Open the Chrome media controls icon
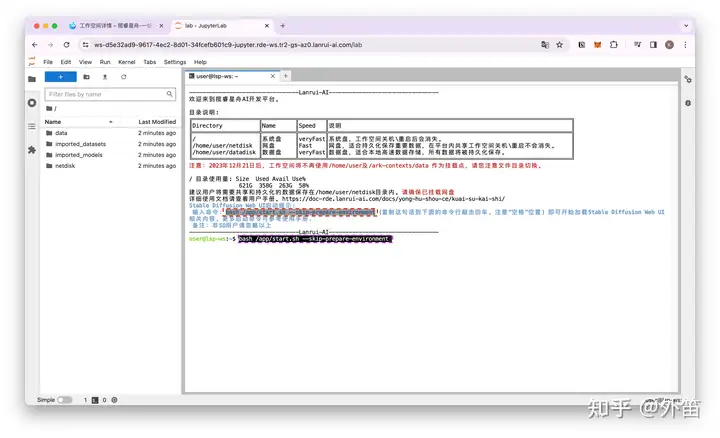 (637, 45)
